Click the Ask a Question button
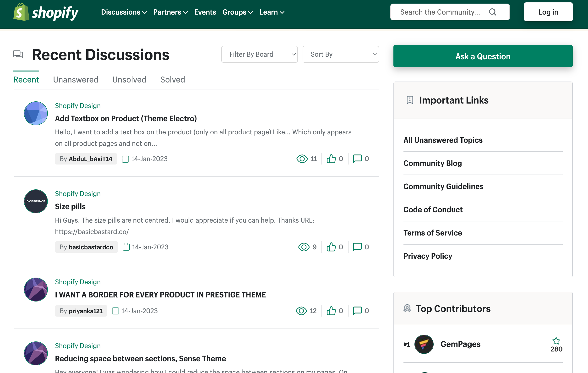 483,56
